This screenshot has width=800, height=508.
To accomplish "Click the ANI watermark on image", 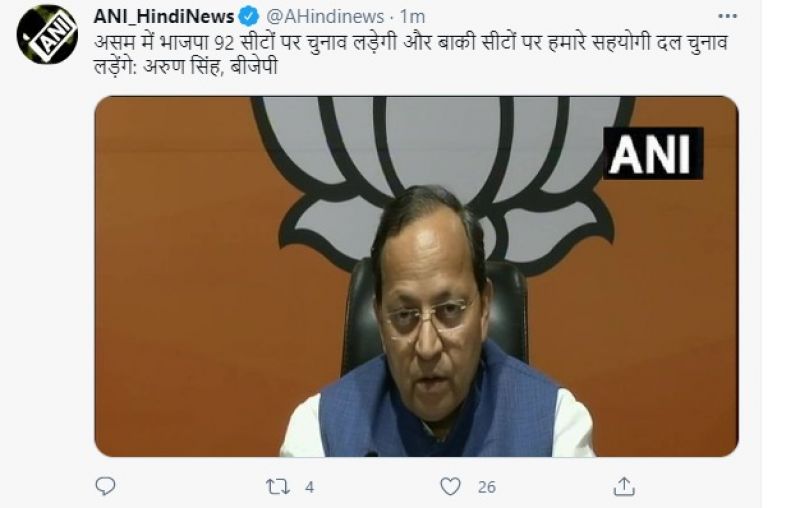I will [653, 153].
